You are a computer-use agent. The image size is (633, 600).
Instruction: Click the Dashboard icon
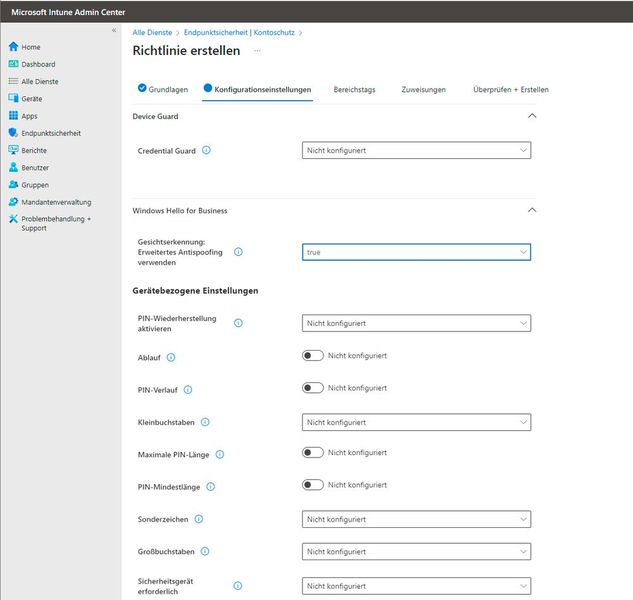coord(13,64)
